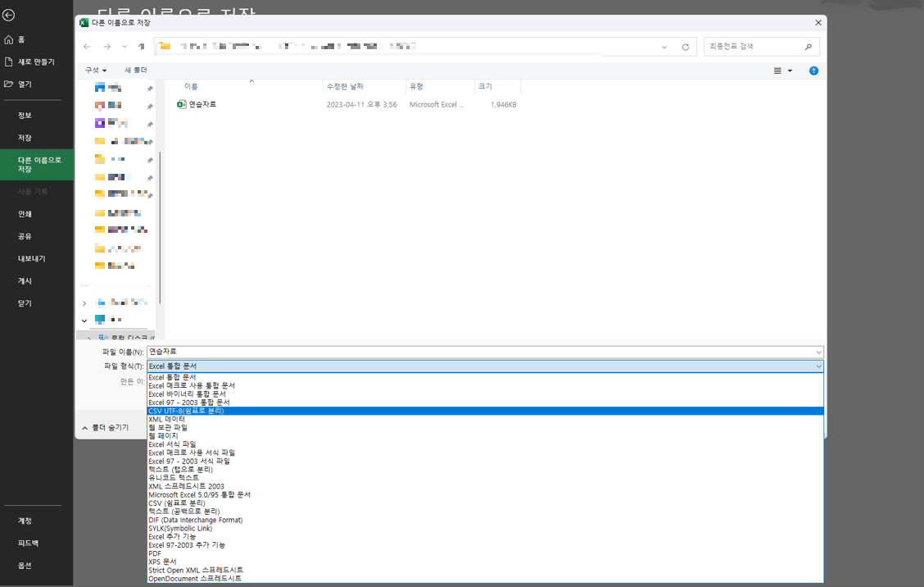Choose Excel 추가 기능 format
This screenshot has height=587, width=924.
485,537
